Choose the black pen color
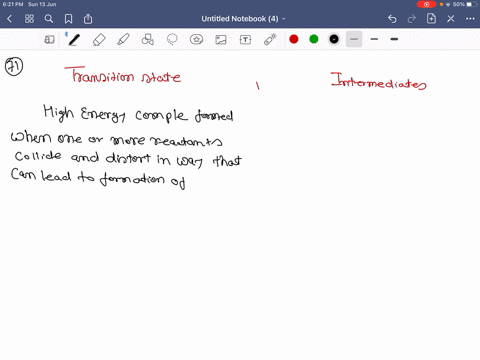The width and height of the screenshot is (480, 360). click(334, 39)
